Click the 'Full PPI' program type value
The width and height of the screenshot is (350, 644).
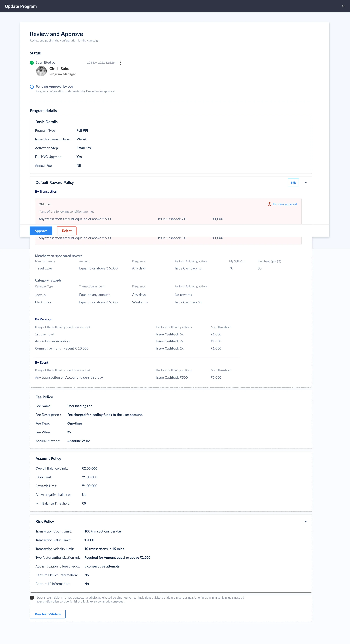tap(82, 130)
